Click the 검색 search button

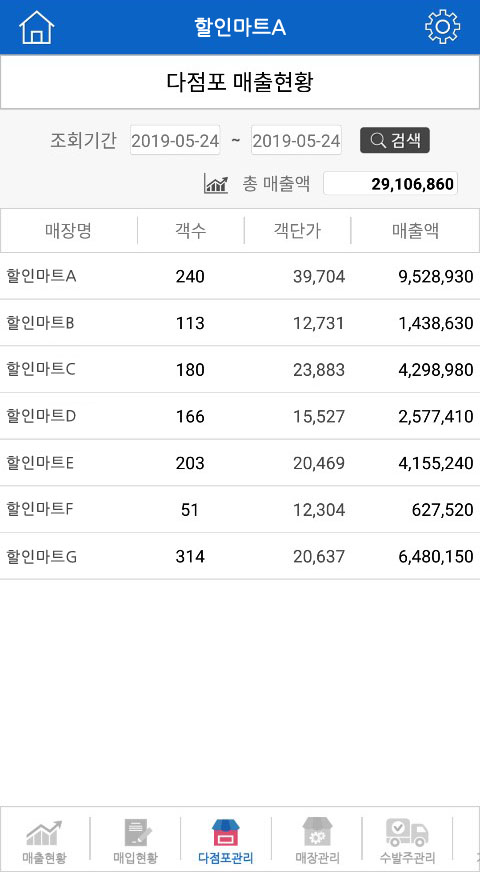point(395,140)
